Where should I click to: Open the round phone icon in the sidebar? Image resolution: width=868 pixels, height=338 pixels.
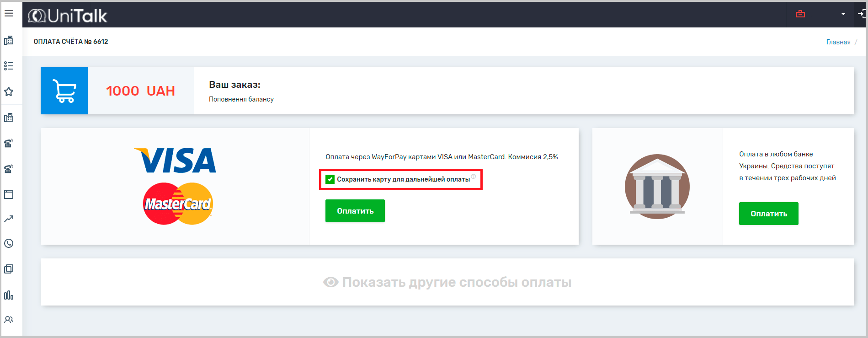pyautogui.click(x=9, y=243)
